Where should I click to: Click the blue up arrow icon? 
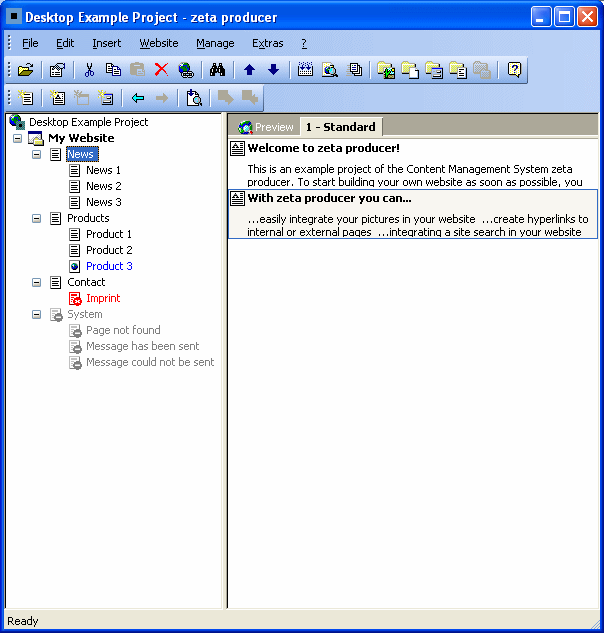(250, 70)
